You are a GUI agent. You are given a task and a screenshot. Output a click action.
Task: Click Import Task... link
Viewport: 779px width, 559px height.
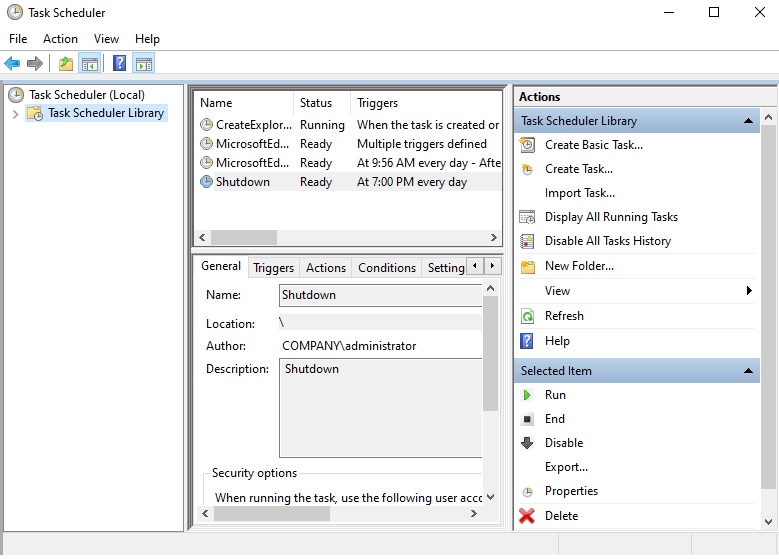coord(579,193)
